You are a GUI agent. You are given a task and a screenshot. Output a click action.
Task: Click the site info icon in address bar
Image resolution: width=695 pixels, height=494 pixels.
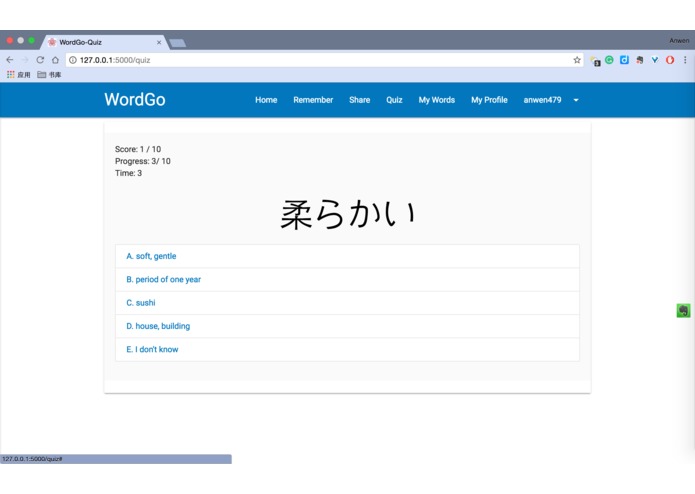[x=73, y=60]
